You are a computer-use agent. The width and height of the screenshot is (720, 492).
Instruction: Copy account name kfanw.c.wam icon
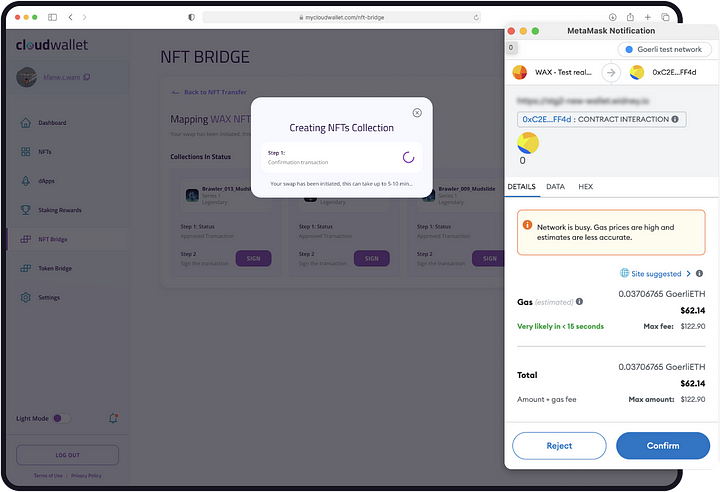click(87, 77)
